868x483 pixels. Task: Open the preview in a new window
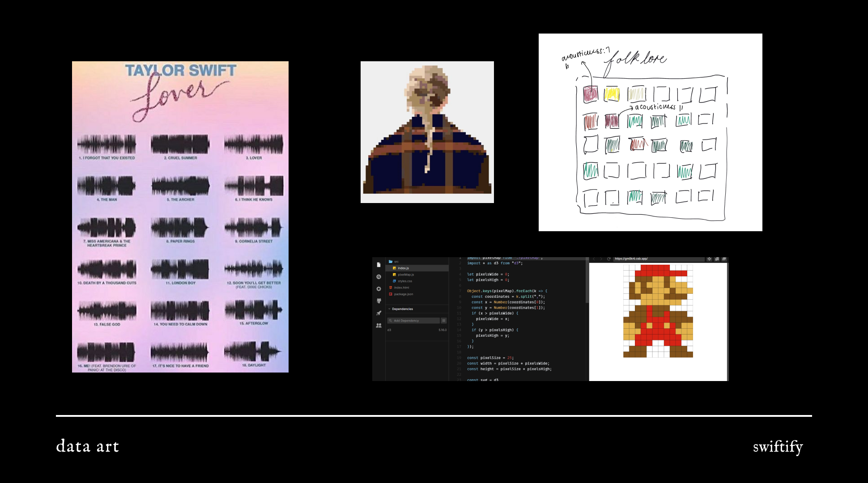click(x=725, y=259)
